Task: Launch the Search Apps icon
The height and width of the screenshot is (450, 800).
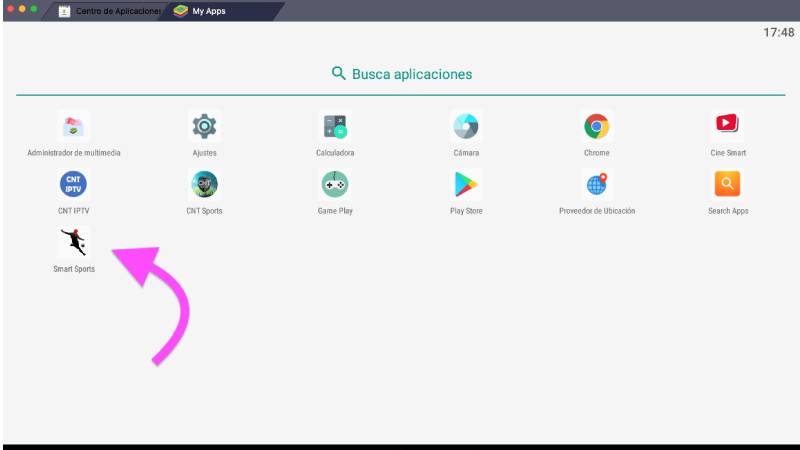Action: [727, 185]
